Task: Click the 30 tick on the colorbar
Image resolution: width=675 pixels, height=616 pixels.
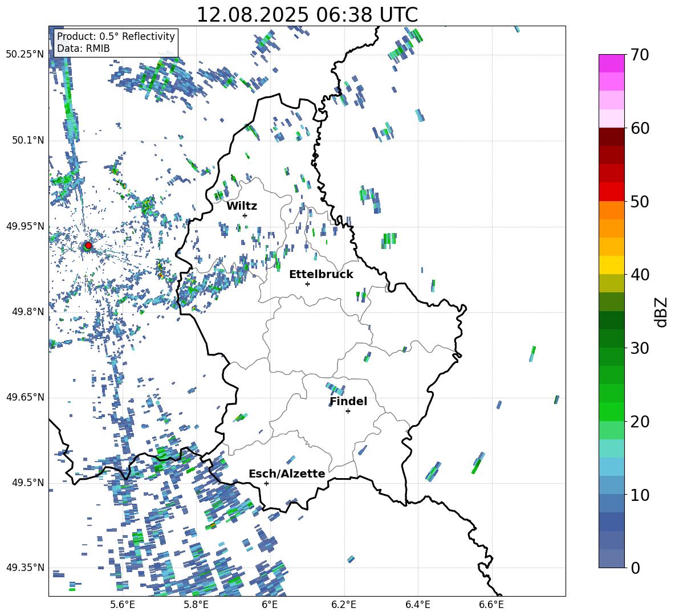Action: click(640, 348)
